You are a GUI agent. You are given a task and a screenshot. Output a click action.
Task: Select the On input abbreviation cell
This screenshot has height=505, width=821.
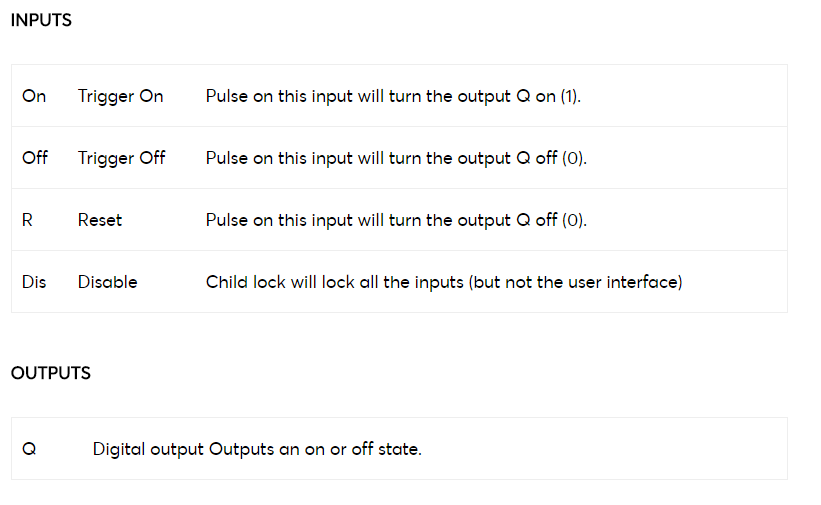coord(34,96)
